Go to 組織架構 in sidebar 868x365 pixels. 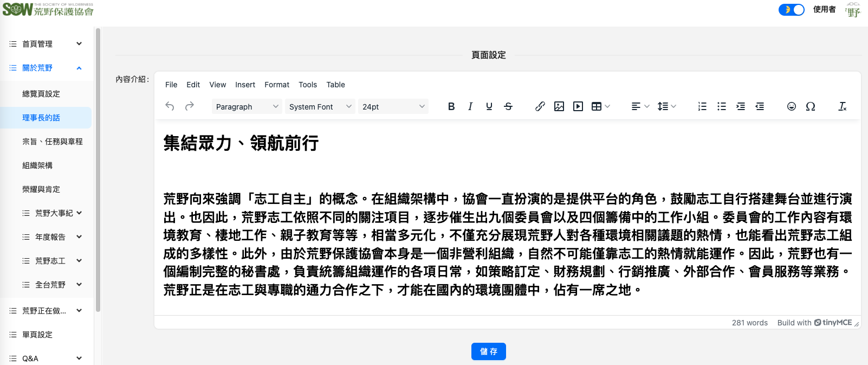pyautogui.click(x=37, y=165)
